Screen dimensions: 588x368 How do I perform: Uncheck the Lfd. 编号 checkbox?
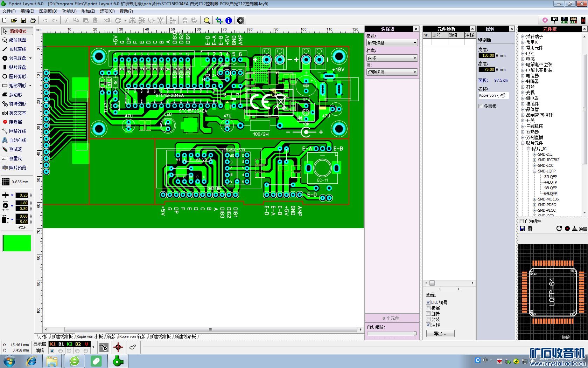[x=428, y=302]
